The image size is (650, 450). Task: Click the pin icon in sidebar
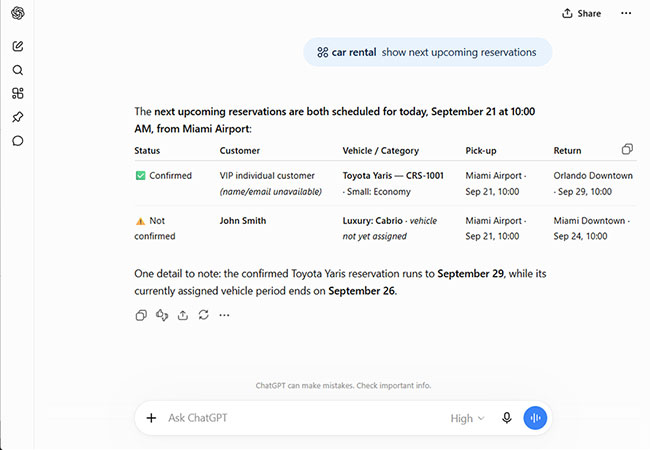pyautogui.click(x=18, y=117)
